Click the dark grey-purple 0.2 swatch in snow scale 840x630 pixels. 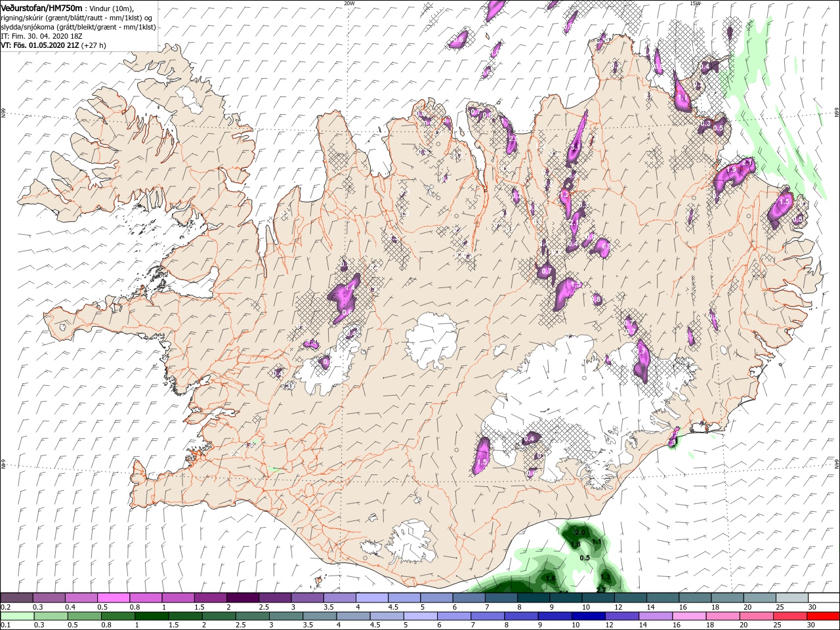(16, 598)
